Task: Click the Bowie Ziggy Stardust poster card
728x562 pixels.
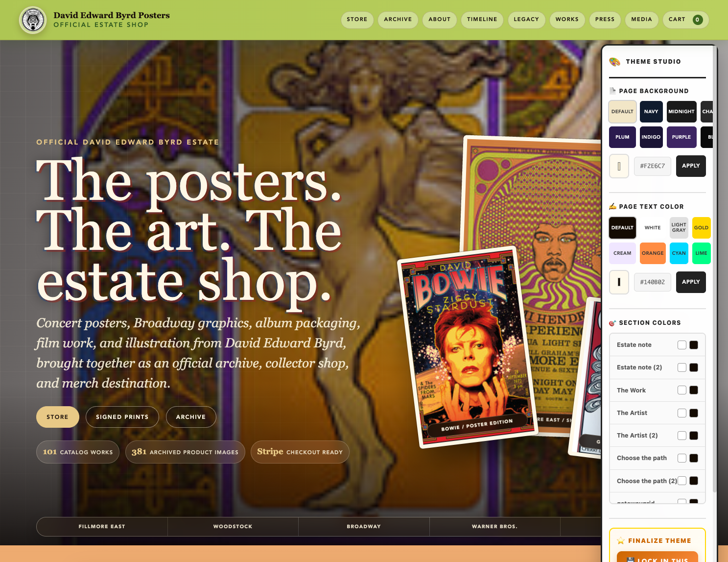Action: 467,347
